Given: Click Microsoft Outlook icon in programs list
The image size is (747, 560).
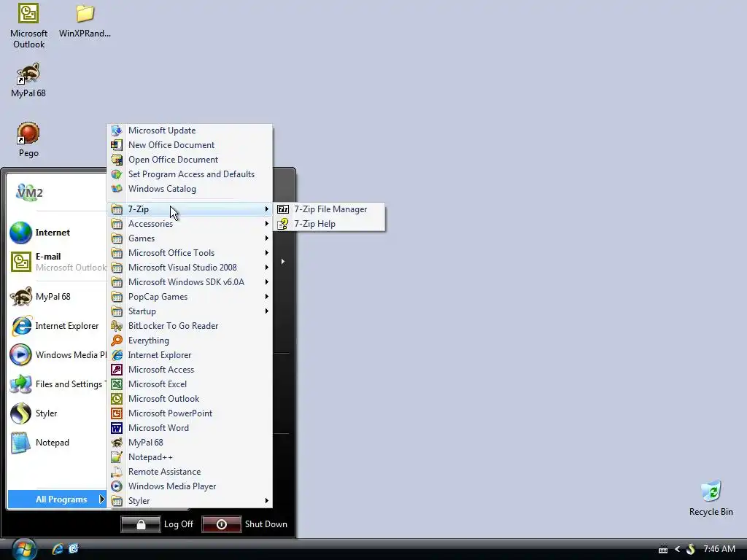Looking at the screenshot, I should (x=117, y=399).
